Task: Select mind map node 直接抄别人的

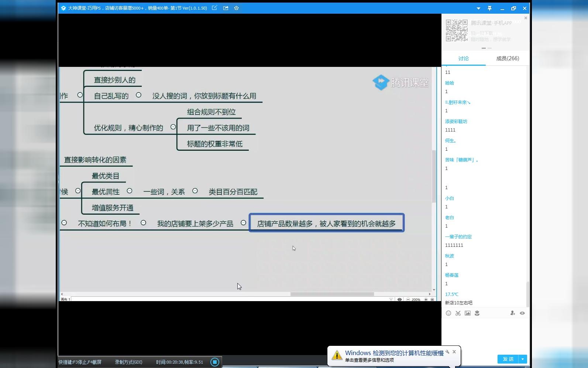Action: [114, 80]
